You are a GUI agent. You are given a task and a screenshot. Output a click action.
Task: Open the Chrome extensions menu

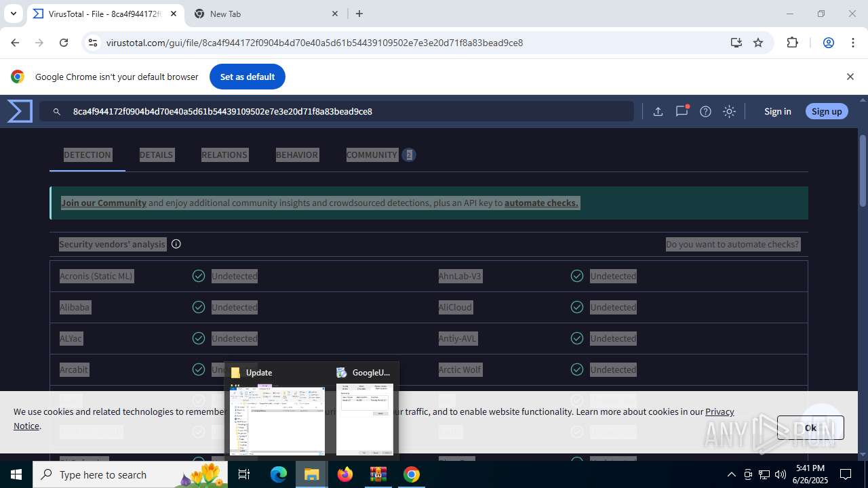[x=792, y=43]
